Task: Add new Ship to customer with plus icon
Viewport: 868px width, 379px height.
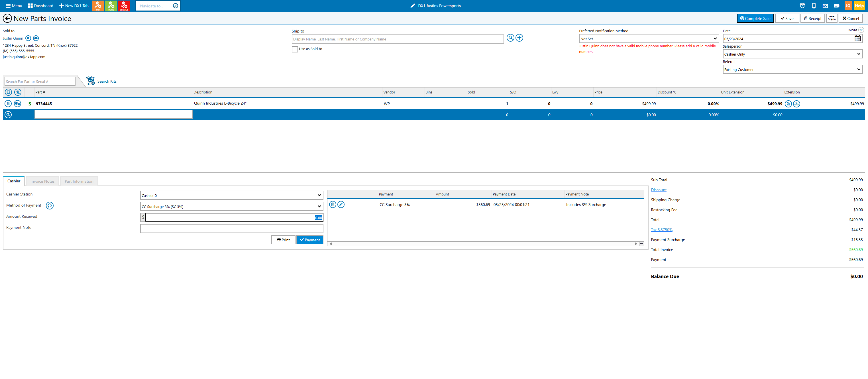Action: coord(519,38)
